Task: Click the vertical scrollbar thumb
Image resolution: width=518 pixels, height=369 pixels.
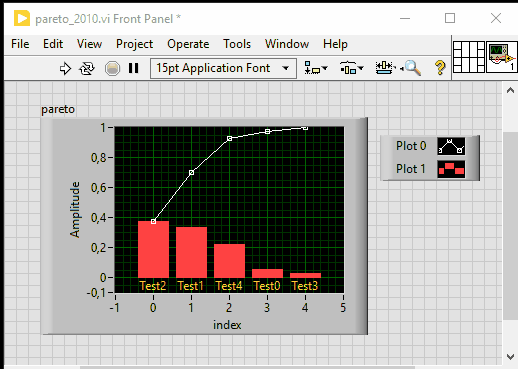Action: (510, 226)
